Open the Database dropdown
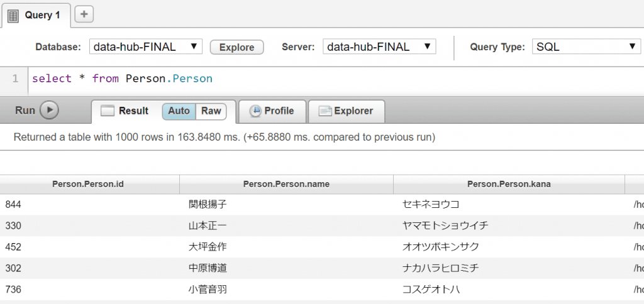The height and width of the screenshot is (304, 644). click(145, 46)
